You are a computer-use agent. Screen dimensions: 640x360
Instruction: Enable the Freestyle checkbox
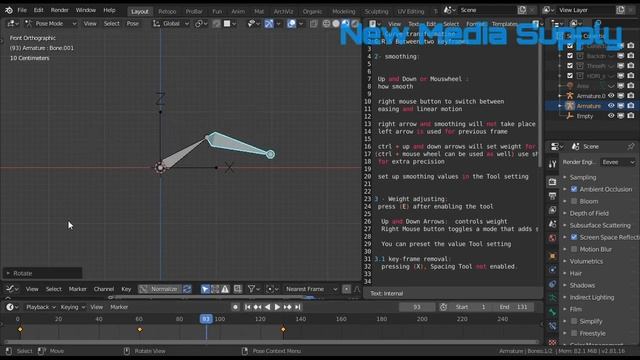[x=574, y=333]
